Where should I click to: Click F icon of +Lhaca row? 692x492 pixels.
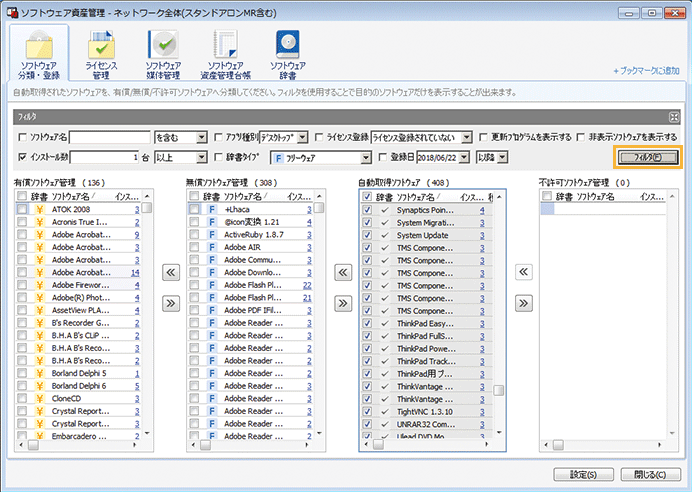coord(212,209)
